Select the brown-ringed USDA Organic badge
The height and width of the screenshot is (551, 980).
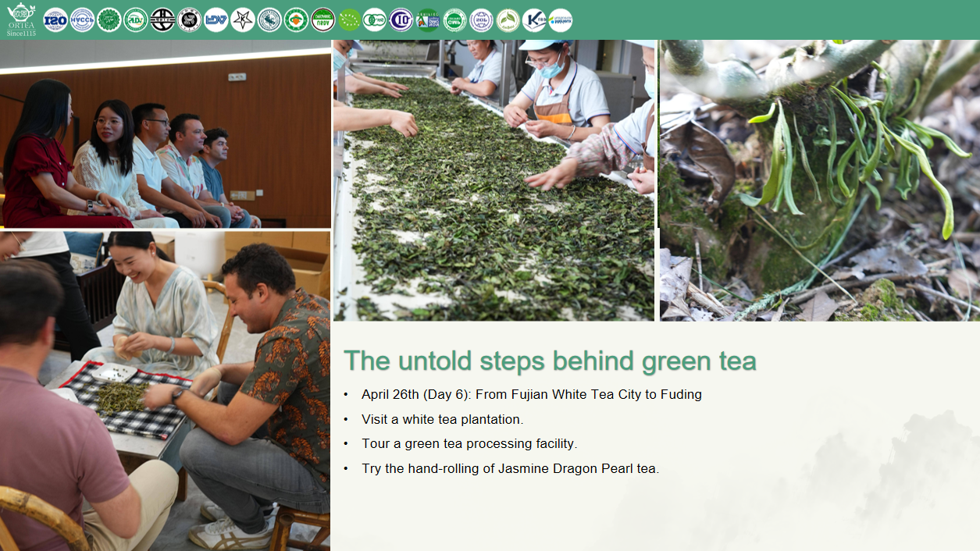pyautogui.click(x=323, y=20)
